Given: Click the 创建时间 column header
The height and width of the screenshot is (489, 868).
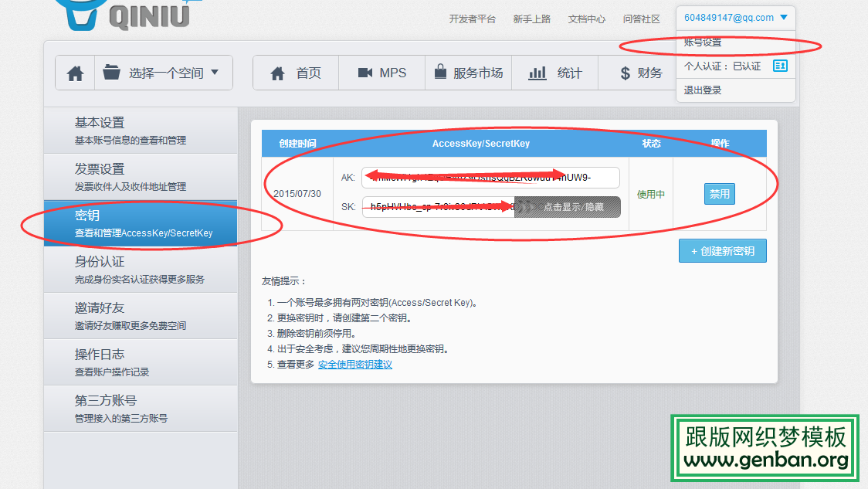Looking at the screenshot, I should click(297, 144).
